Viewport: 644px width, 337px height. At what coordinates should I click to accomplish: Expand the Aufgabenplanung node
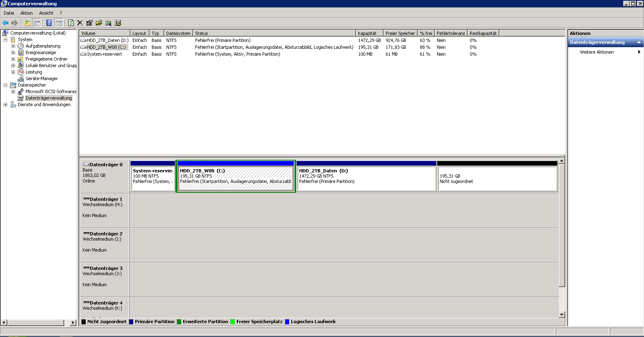13,46
